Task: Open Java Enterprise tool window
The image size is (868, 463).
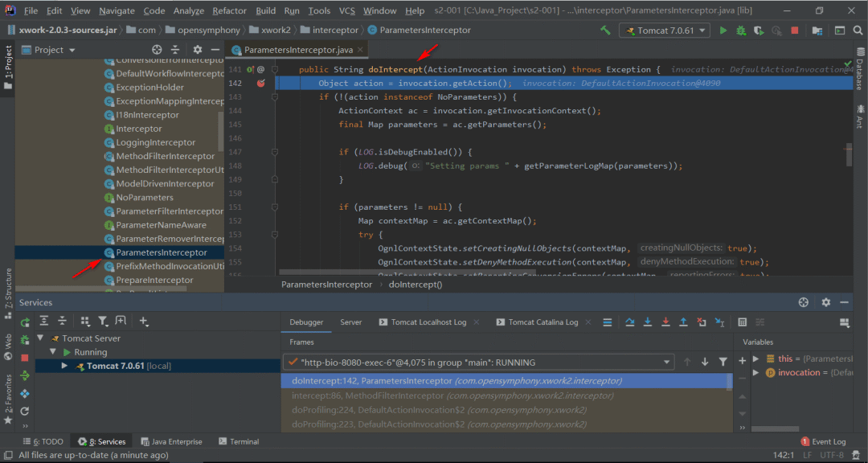Action: click(x=172, y=441)
